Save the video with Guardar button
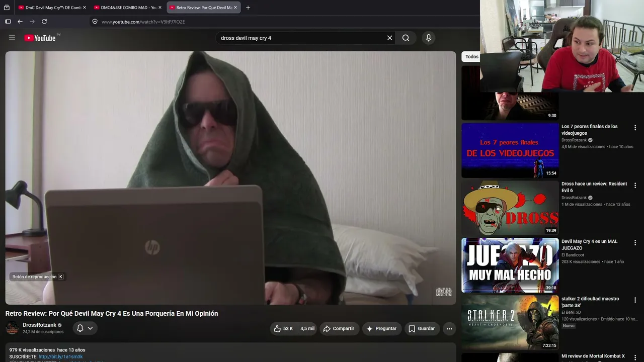 [x=422, y=329]
